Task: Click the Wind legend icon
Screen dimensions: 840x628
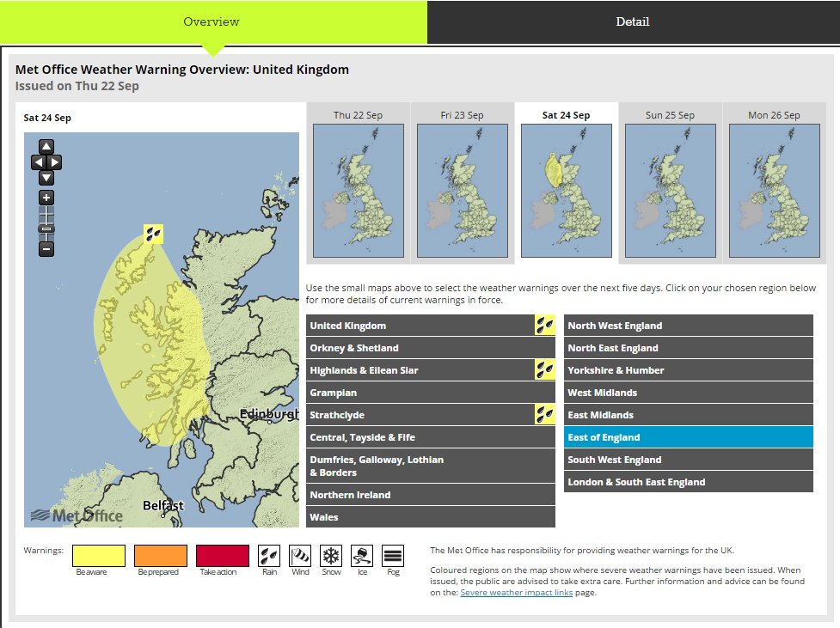Action: coord(300,556)
